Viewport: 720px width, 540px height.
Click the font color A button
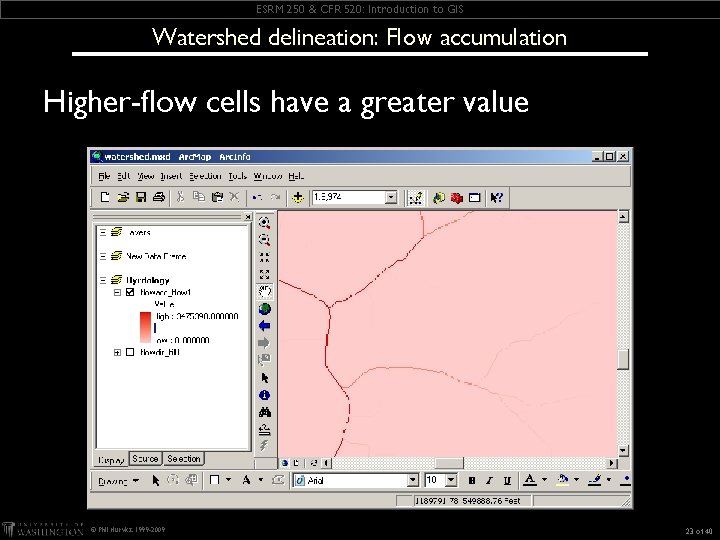coord(530,480)
